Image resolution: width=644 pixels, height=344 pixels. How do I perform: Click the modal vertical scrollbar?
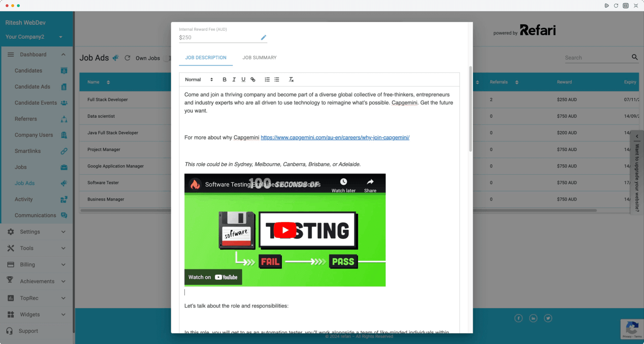(x=470, y=109)
